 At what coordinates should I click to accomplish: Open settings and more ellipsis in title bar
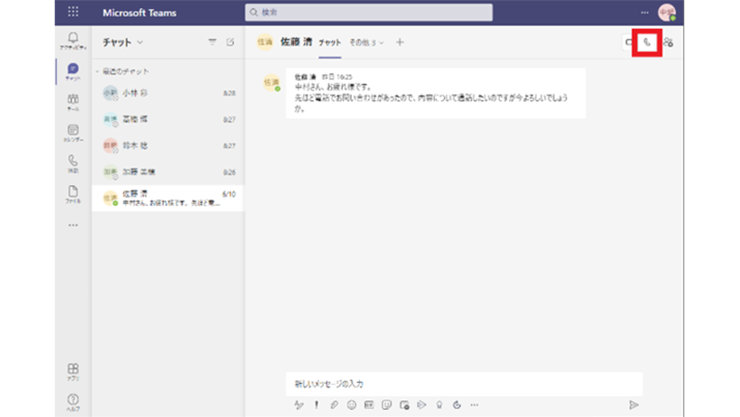(644, 13)
